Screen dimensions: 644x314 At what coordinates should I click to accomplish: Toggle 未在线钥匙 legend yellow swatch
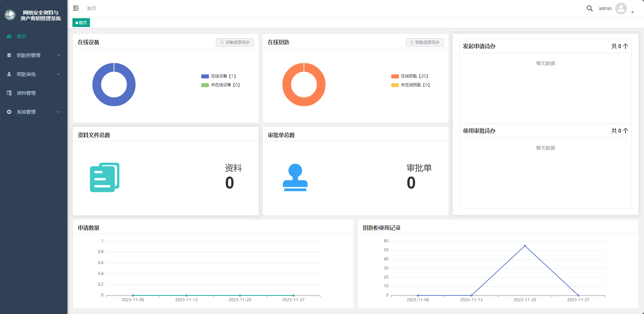395,85
